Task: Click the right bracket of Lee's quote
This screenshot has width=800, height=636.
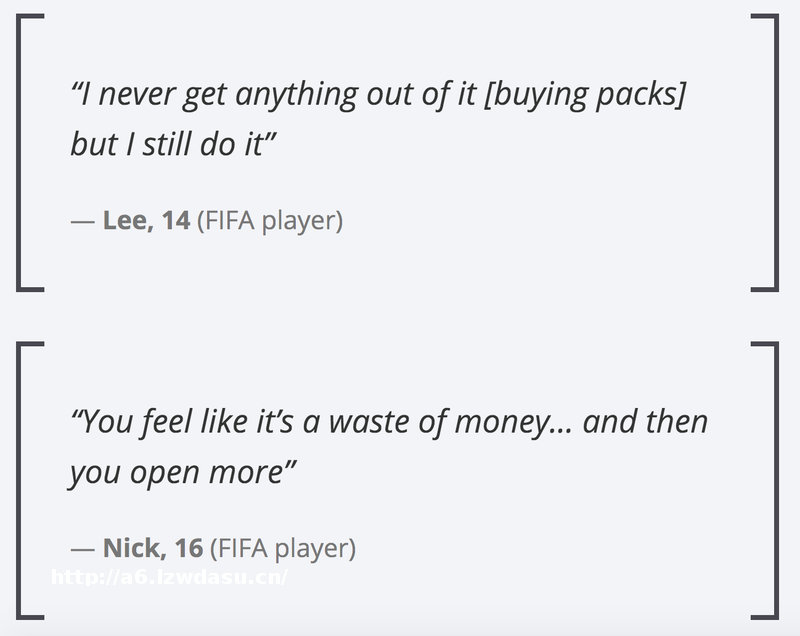Action: point(772,152)
